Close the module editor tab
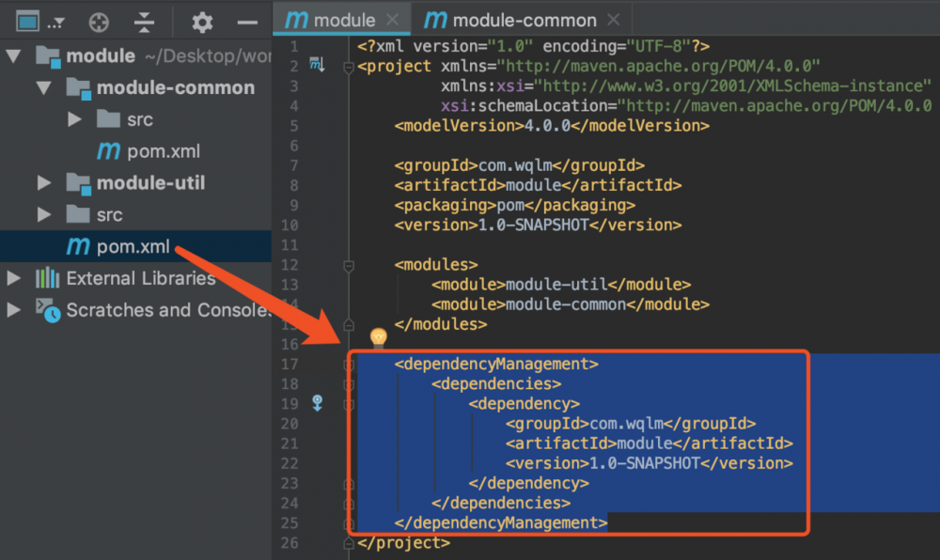Image resolution: width=940 pixels, height=560 pixels. pyautogui.click(x=392, y=20)
